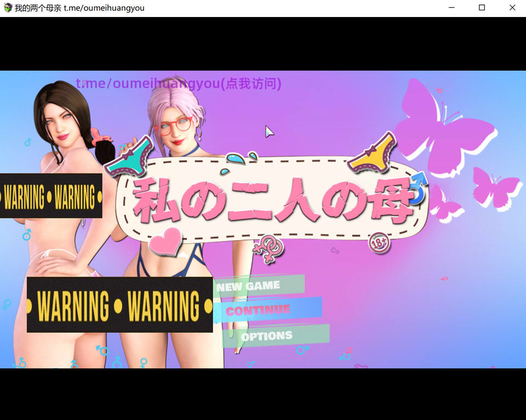Click the app icon in the title bar
526x420 pixels.
8,8
